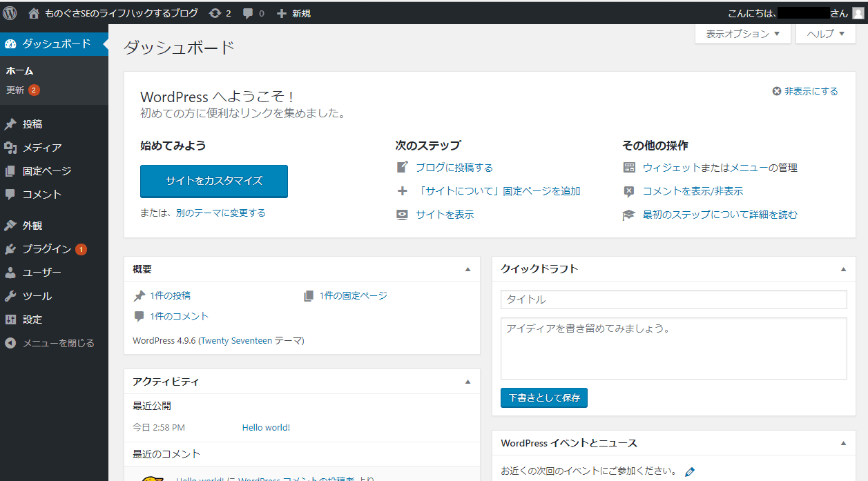
Task: Open the ヘルプ dropdown tab
Action: pyautogui.click(x=826, y=34)
